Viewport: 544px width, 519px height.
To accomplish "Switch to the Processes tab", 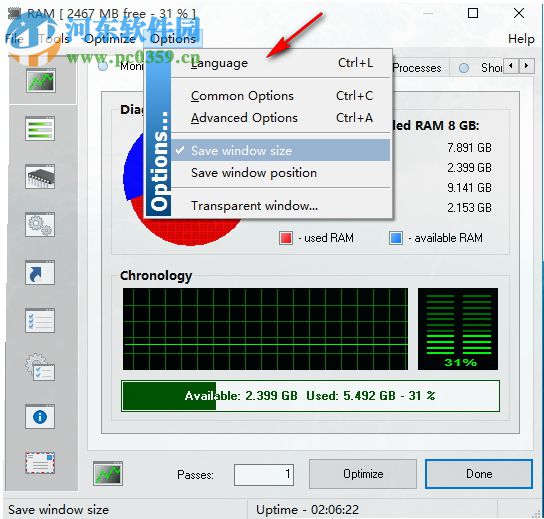I will click(x=417, y=68).
